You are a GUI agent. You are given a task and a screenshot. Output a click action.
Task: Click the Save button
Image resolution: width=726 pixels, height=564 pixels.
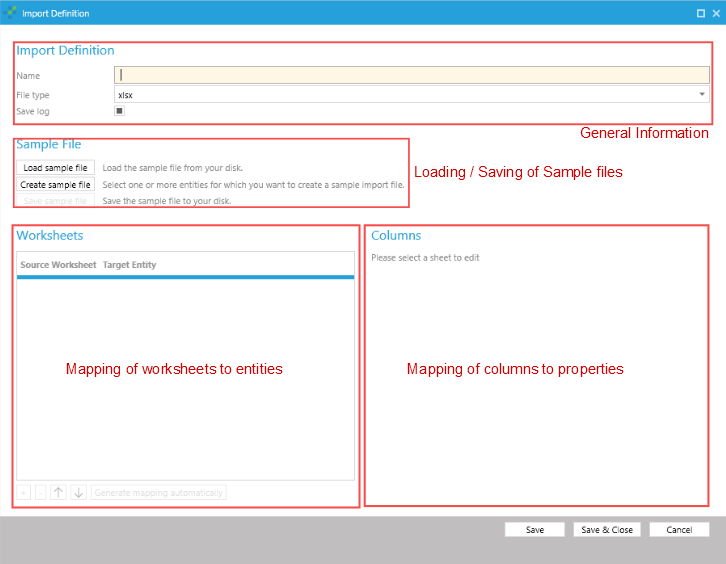click(534, 529)
